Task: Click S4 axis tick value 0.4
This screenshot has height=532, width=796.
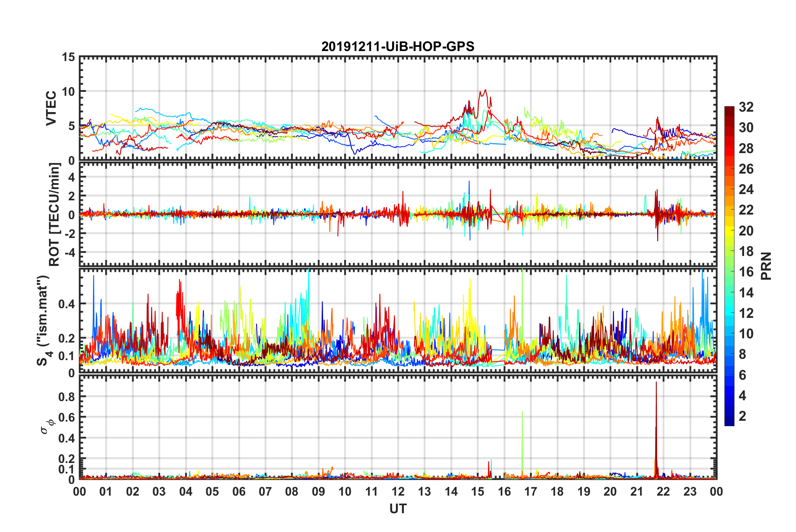Action: coord(67,304)
